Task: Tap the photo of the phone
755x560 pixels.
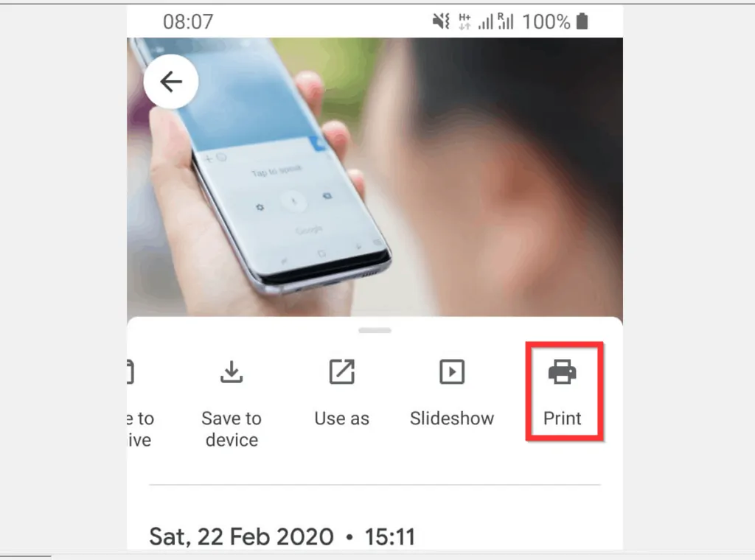Action: (375, 177)
